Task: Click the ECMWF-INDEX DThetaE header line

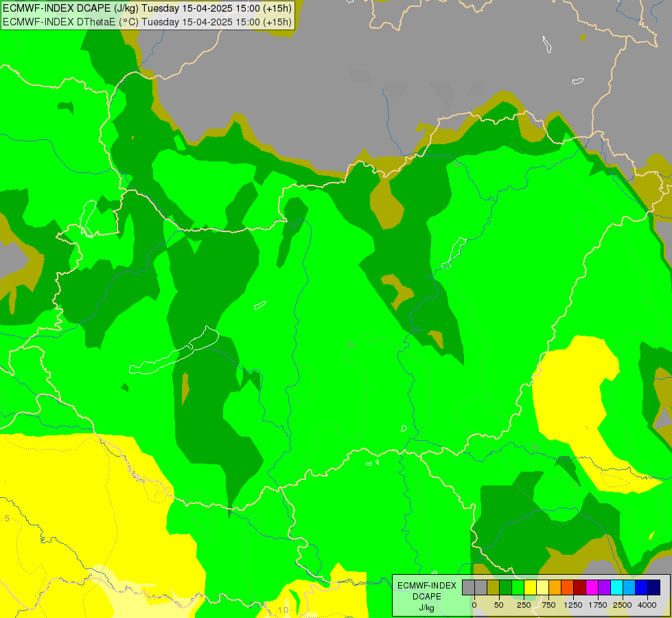Action: pos(148,21)
